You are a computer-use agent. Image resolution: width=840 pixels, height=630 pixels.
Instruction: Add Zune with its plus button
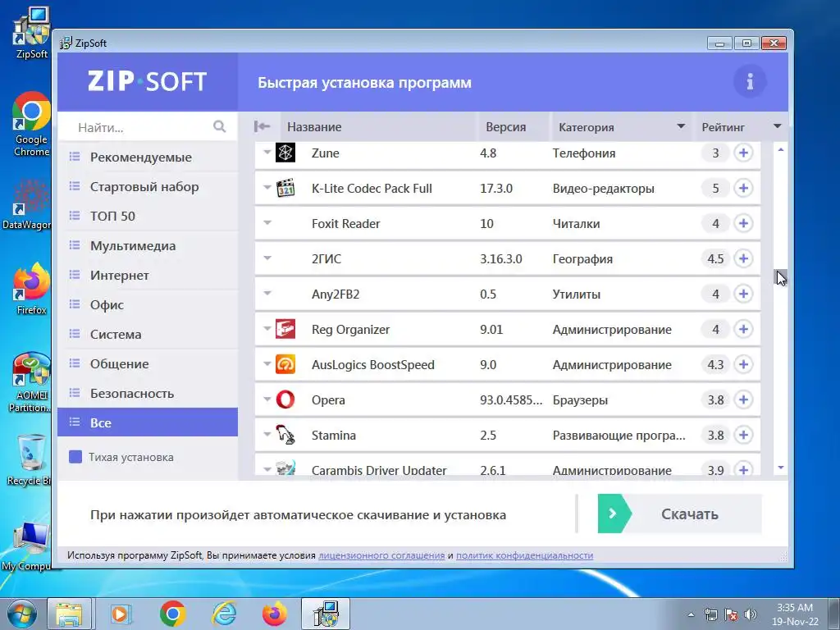click(743, 153)
